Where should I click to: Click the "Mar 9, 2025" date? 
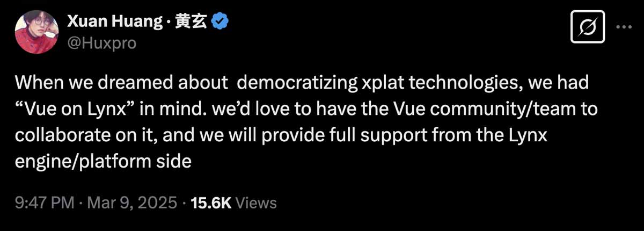click(x=131, y=203)
